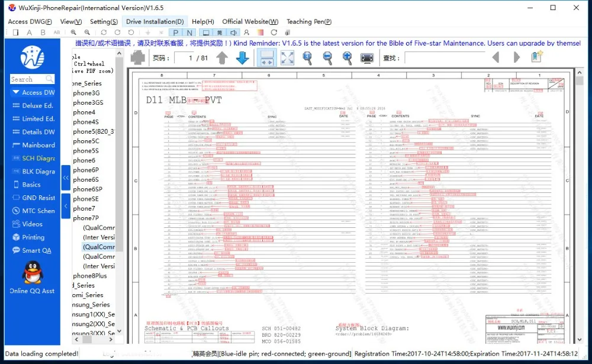Image resolution: width=592 pixels, height=364 pixels.
Task: Click the next search result right arrow
Action: click(517, 57)
